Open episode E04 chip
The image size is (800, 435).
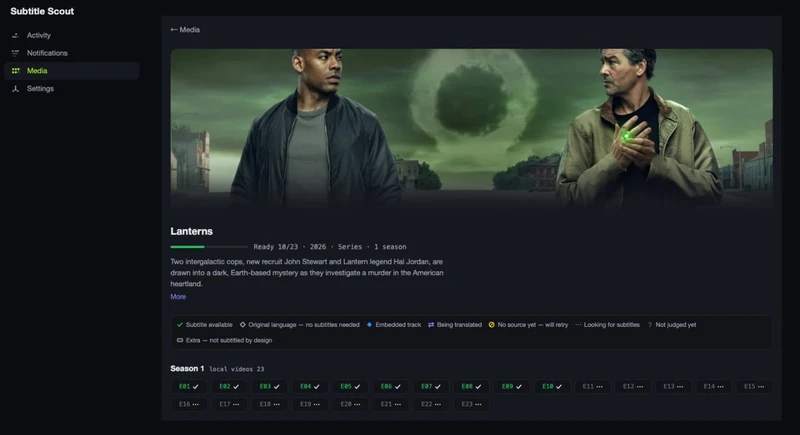point(310,387)
